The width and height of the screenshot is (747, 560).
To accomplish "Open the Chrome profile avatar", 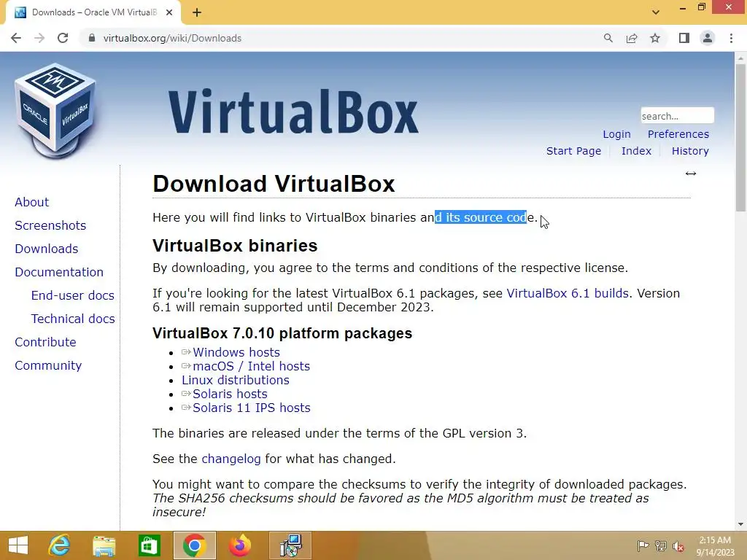I will click(x=708, y=38).
